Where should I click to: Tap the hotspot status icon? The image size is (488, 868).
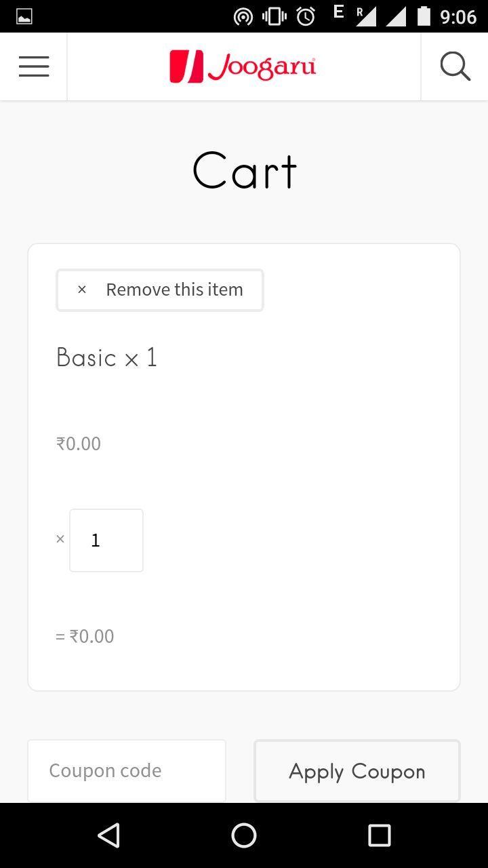243,16
